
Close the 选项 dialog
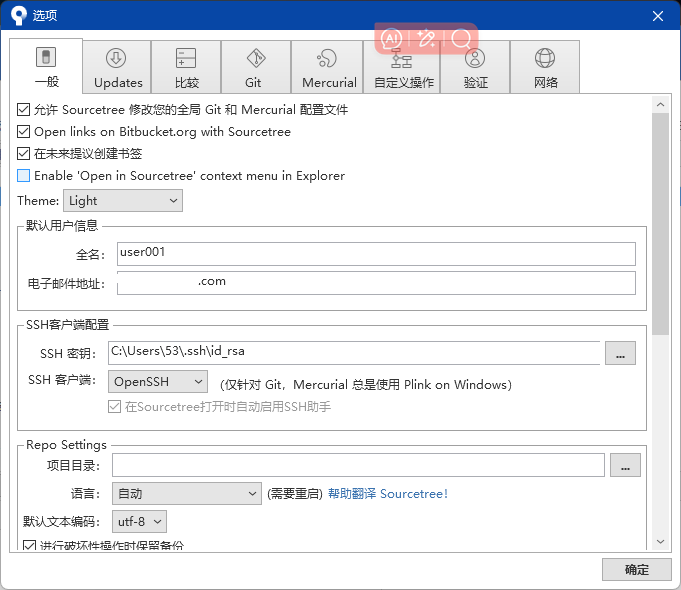[658, 16]
